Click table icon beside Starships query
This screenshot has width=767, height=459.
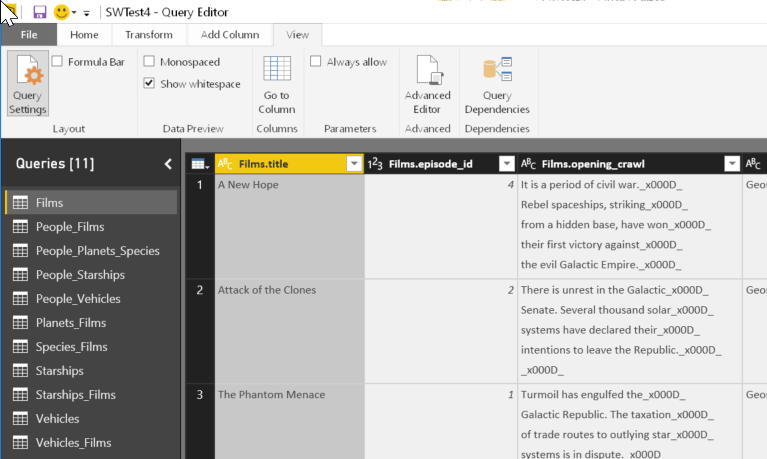20,370
